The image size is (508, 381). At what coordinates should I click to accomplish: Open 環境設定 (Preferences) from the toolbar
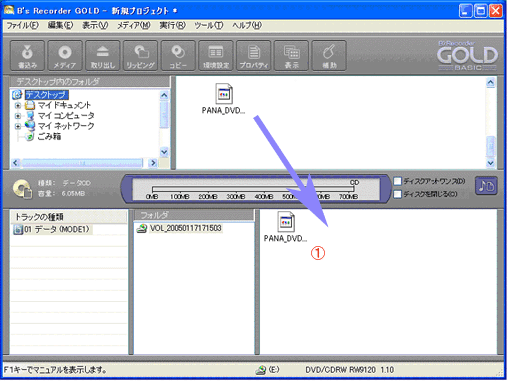pyautogui.click(x=216, y=56)
